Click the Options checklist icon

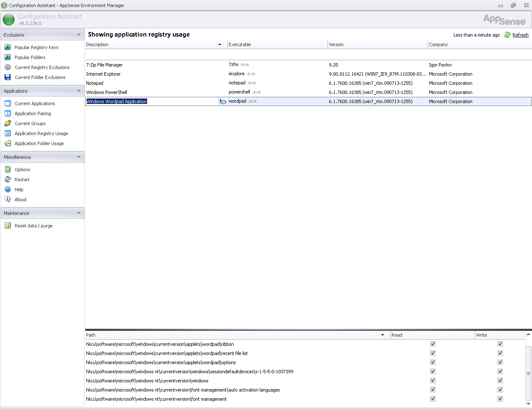tap(7, 169)
